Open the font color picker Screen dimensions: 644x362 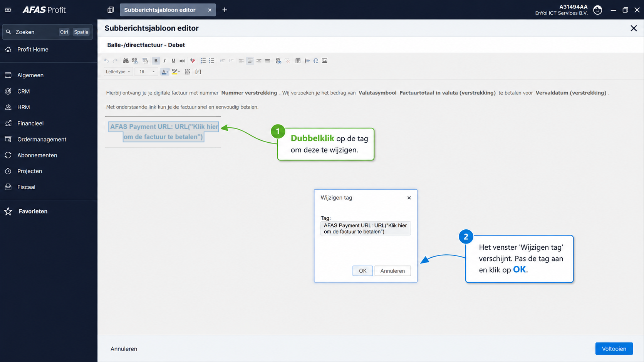pos(165,72)
